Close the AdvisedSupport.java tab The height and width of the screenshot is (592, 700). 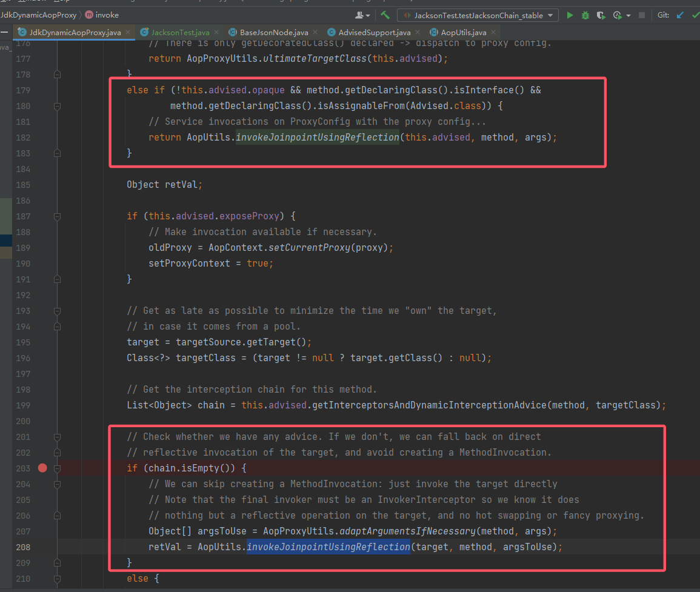[x=418, y=32]
